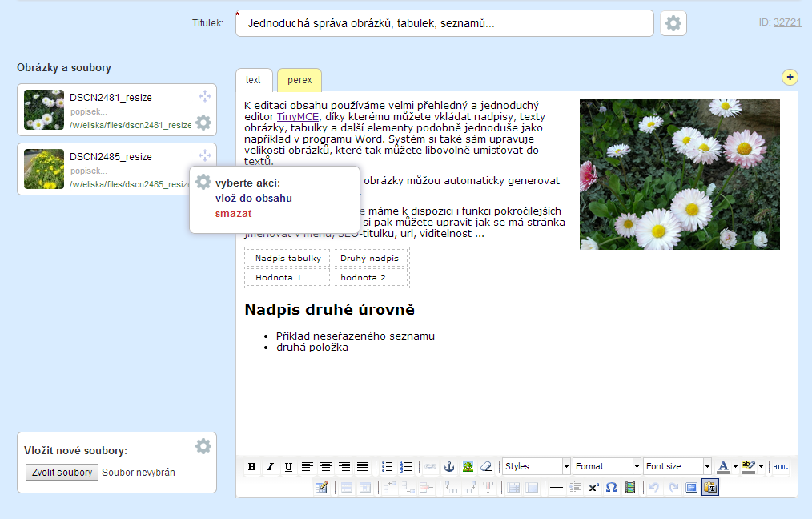Insert embedded media with the film icon
The width and height of the screenshot is (812, 519).
pyautogui.click(x=629, y=487)
